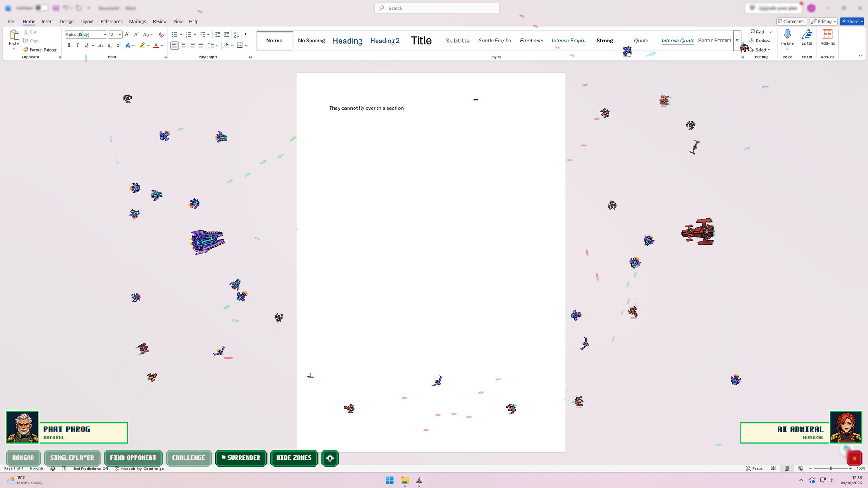Click the Search box in title bar
Screen dimensions: 868x488
coord(437,8)
